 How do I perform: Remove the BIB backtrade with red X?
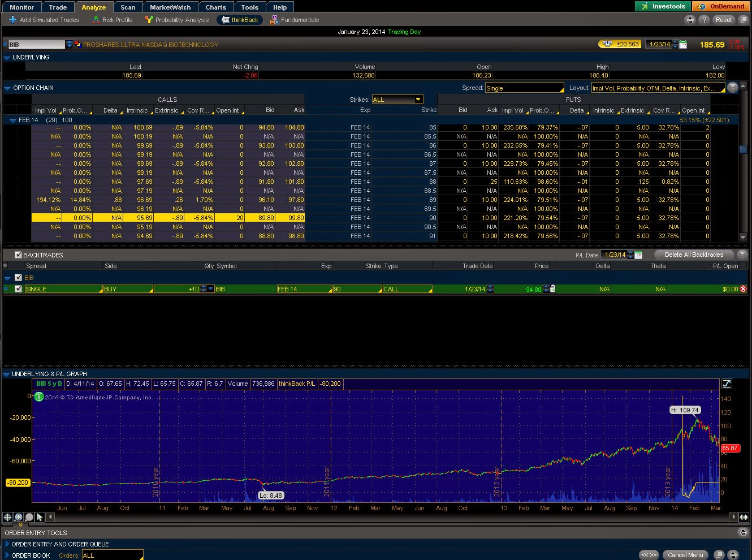tap(743, 289)
